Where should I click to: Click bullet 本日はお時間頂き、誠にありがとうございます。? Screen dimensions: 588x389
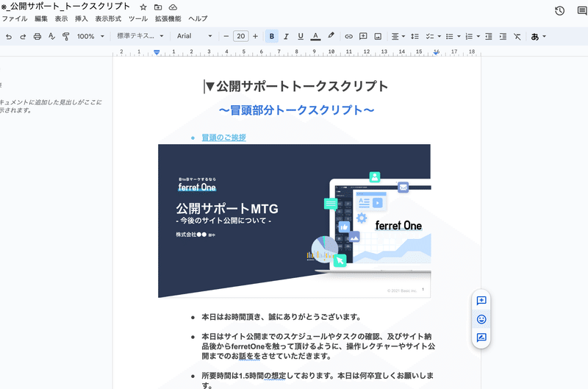coord(282,318)
